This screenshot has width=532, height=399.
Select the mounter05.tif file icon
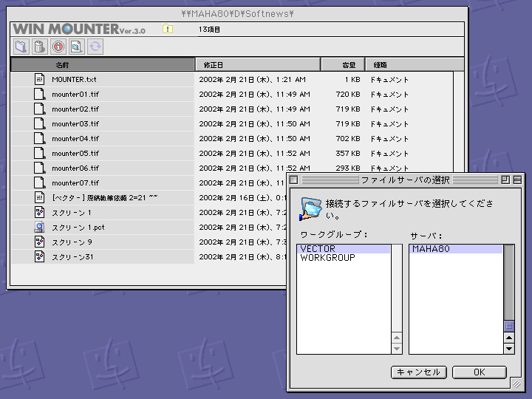tap(39, 153)
